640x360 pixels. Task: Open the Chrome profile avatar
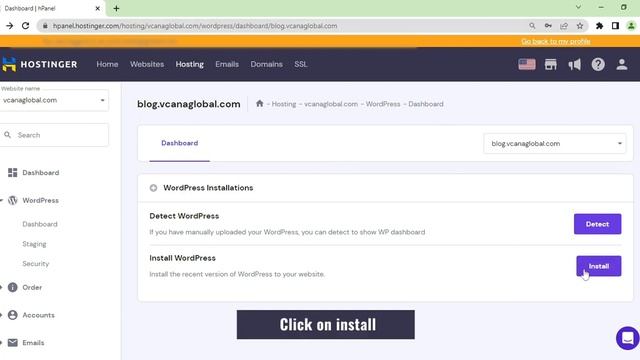pyautogui.click(x=631, y=26)
